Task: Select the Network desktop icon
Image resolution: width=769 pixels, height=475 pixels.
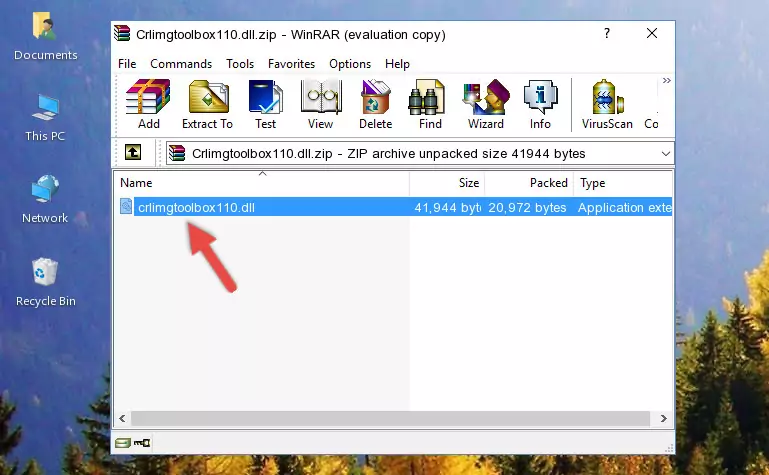Action: point(45,200)
